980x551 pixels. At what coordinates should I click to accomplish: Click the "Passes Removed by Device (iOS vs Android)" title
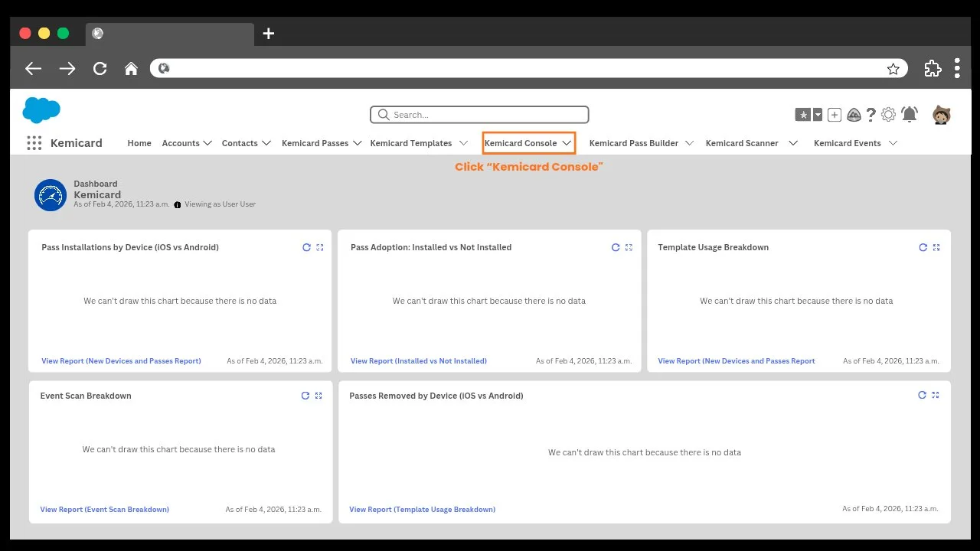point(436,396)
